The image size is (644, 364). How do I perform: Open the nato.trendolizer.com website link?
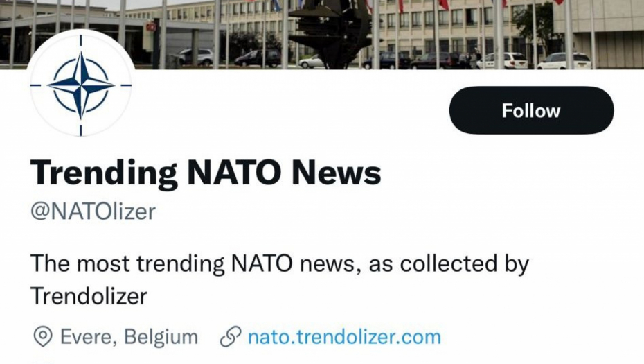click(x=344, y=337)
